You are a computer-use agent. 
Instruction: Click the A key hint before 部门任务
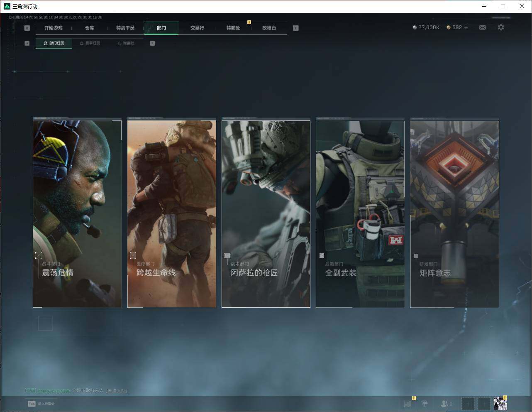[x=27, y=43]
